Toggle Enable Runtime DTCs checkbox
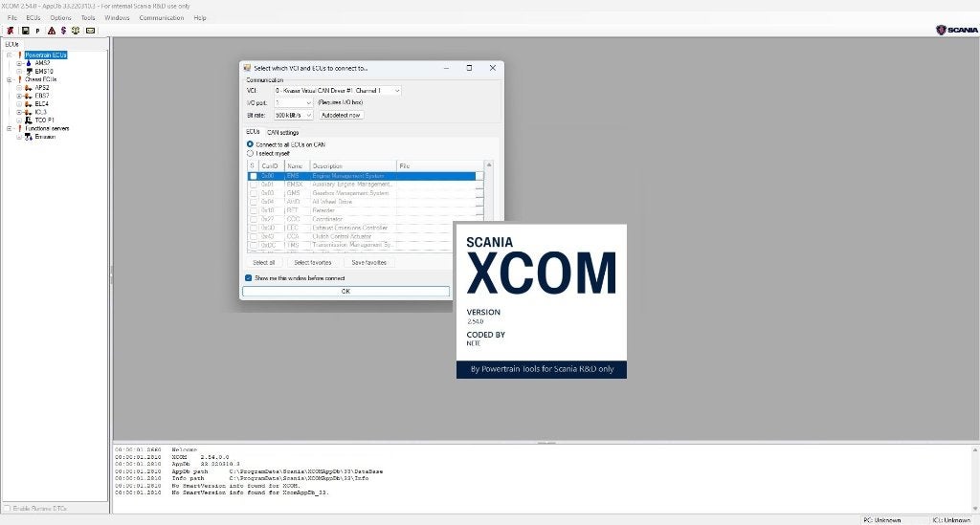 (x=8, y=508)
